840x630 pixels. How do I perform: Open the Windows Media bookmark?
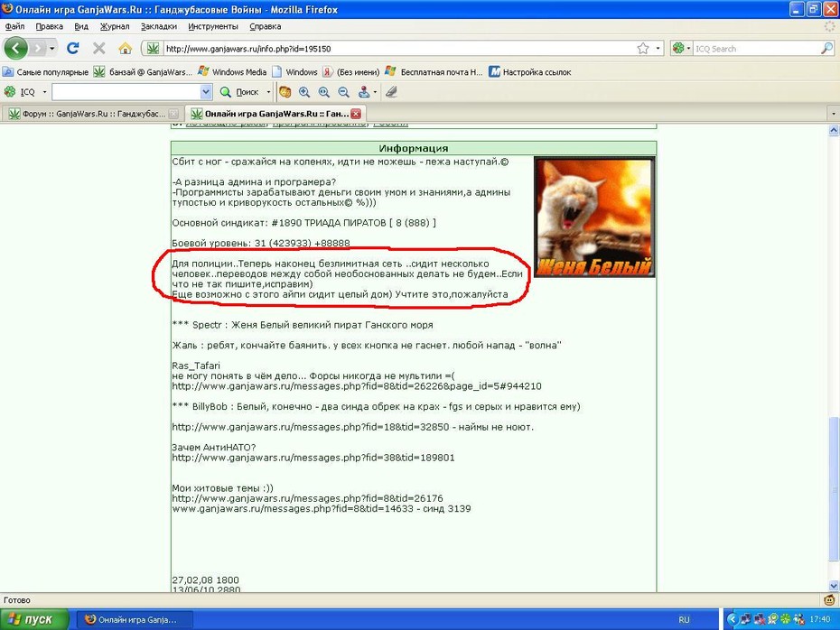(x=232, y=71)
